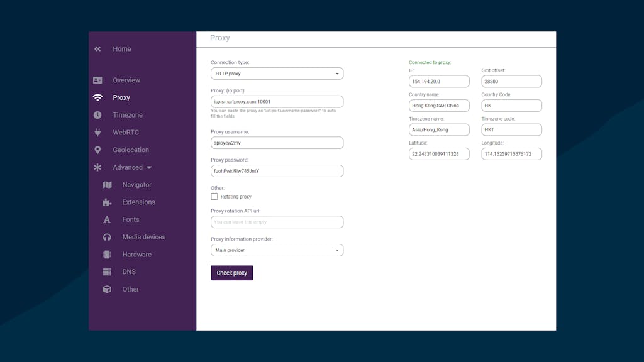Focus the Proxy ip:port input field
Screen dimensions: 644x362
pyautogui.click(x=277, y=102)
